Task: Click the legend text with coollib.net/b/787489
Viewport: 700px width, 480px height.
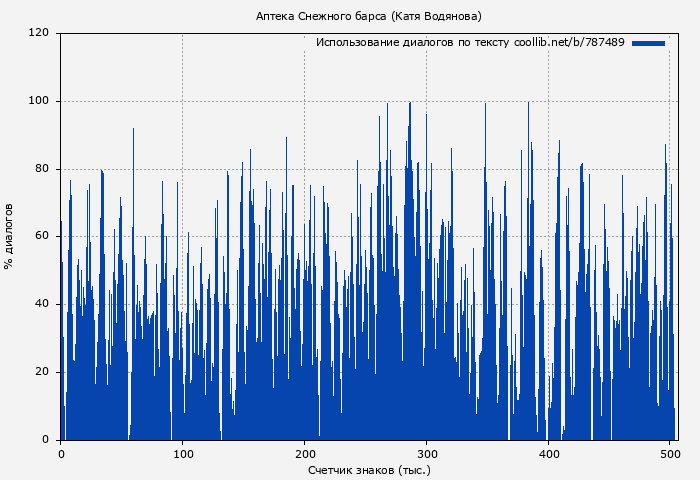Action: pyautogui.click(x=470, y=43)
